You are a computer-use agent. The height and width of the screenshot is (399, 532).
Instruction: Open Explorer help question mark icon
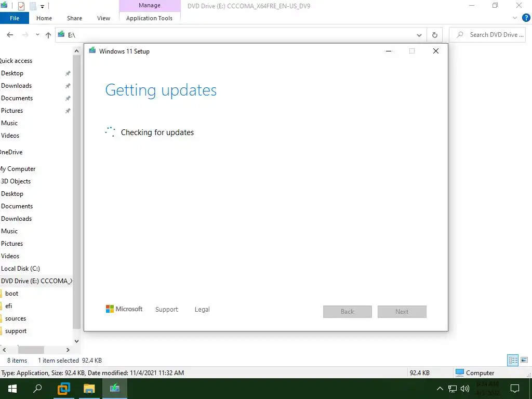(x=526, y=18)
